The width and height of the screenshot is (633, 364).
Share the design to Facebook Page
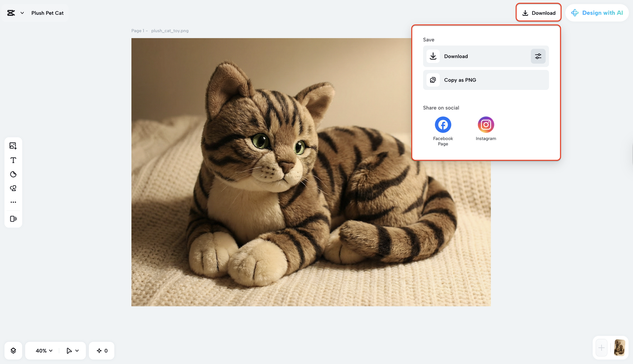click(x=443, y=125)
